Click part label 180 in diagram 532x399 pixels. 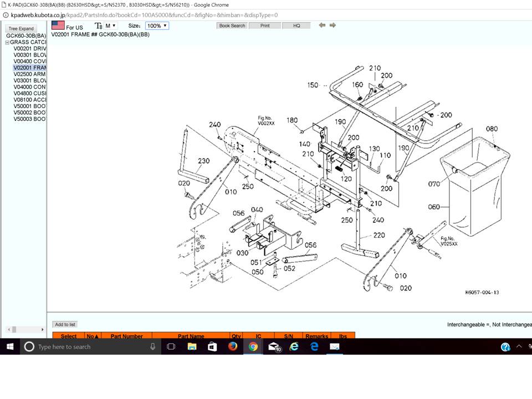pyautogui.click(x=292, y=120)
